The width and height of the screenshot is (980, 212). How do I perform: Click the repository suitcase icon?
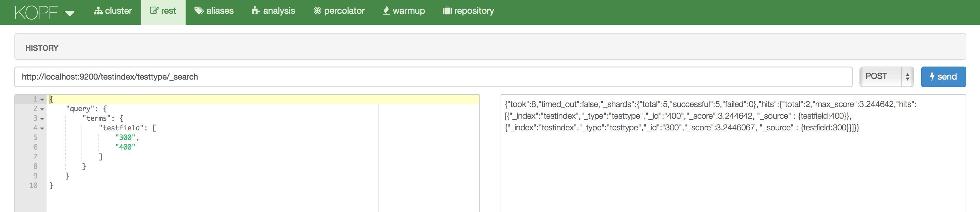click(447, 11)
